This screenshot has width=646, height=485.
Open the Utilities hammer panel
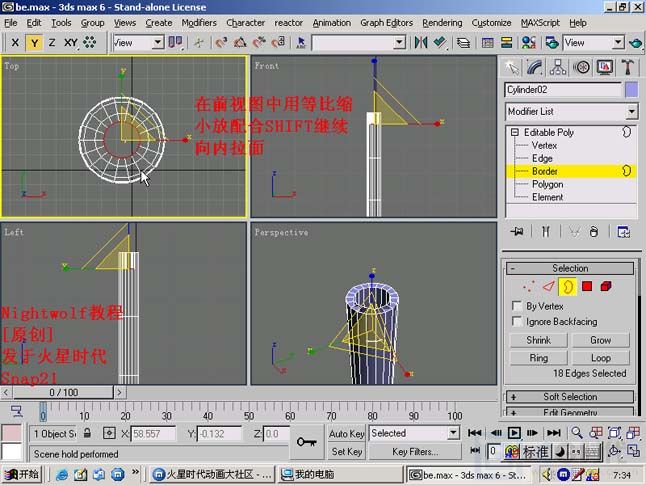tap(627, 68)
